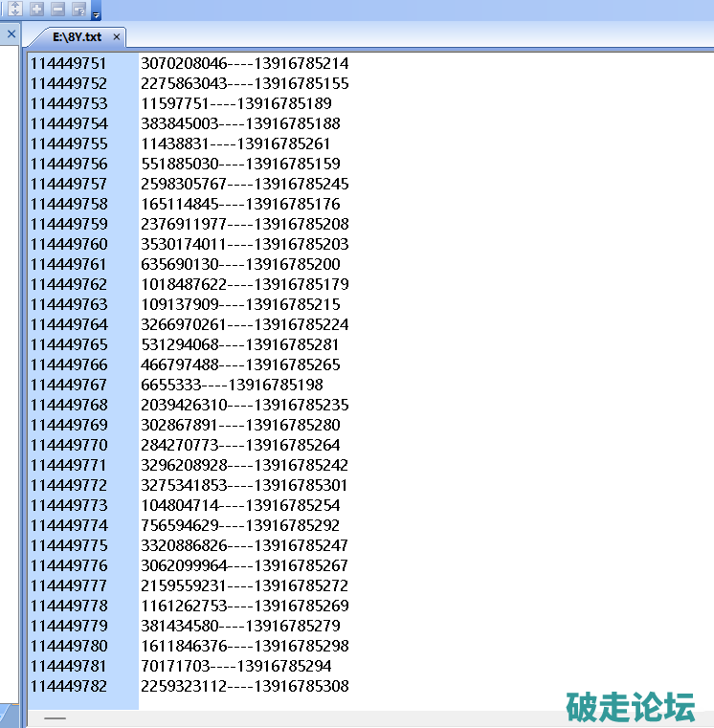Image resolution: width=714 pixels, height=728 pixels.
Task: Click line number 114449760 in the gutter
Action: [x=69, y=244]
